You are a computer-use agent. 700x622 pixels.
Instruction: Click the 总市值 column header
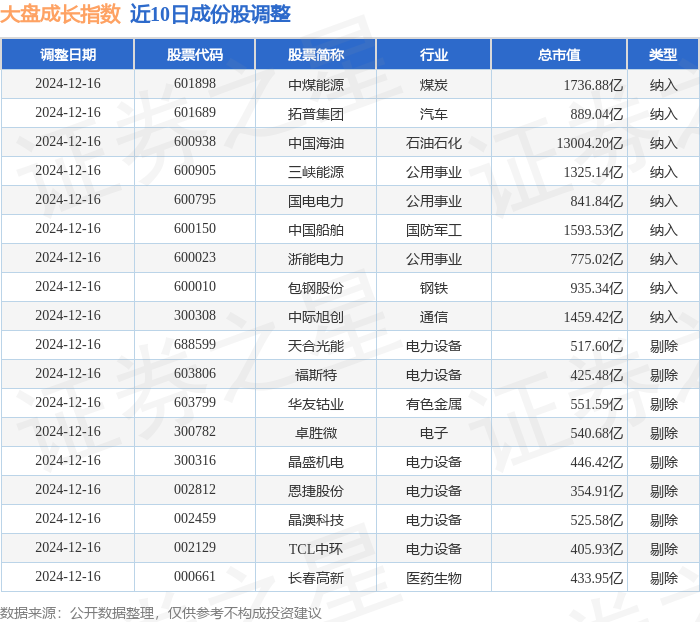point(559,54)
